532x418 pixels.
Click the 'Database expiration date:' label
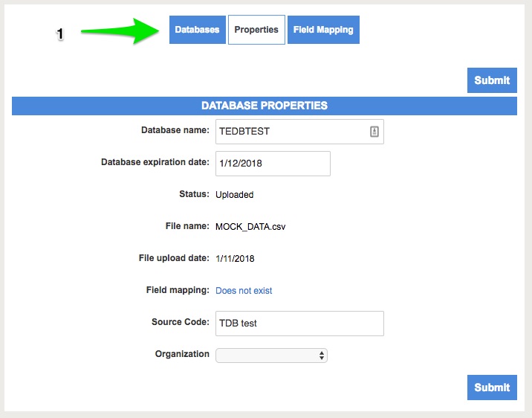pos(155,162)
